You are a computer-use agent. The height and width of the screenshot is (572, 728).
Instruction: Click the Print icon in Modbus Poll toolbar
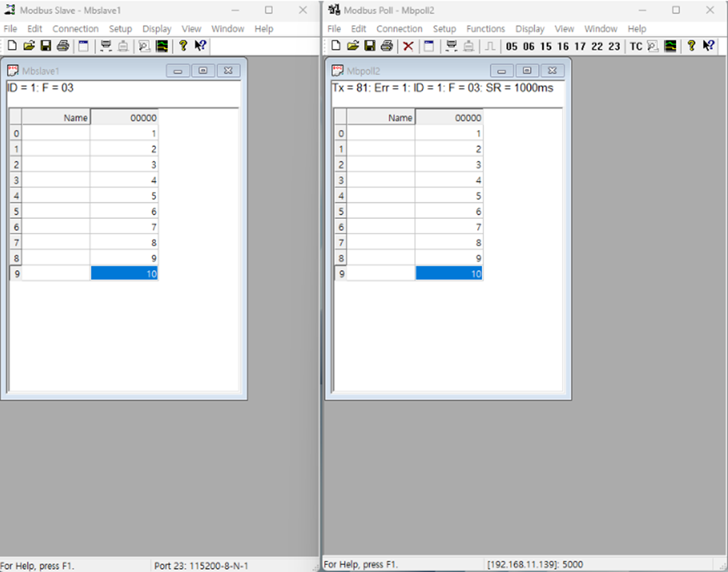tap(387, 46)
